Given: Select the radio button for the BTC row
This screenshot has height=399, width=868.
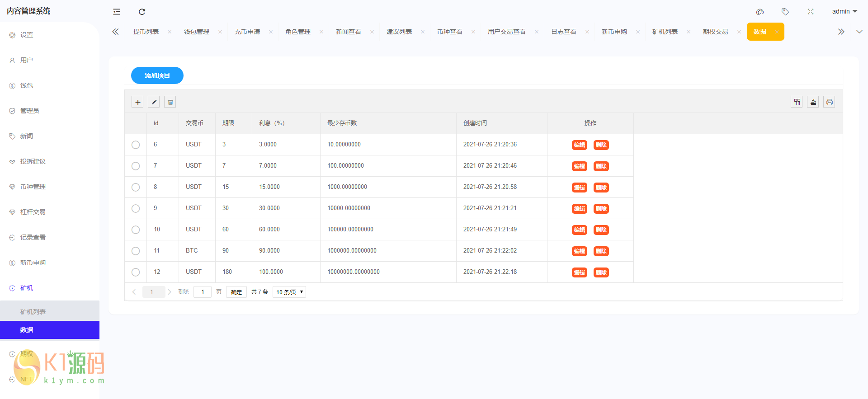Looking at the screenshot, I should click(x=136, y=251).
